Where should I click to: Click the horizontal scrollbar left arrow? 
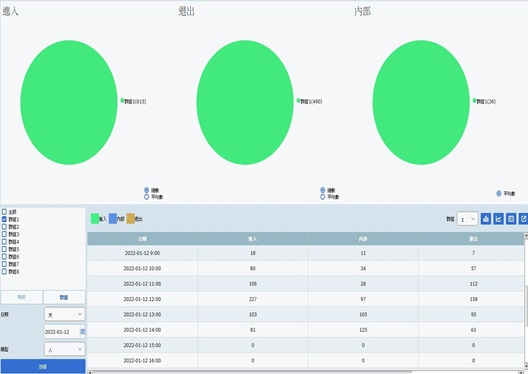pos(90,372)
